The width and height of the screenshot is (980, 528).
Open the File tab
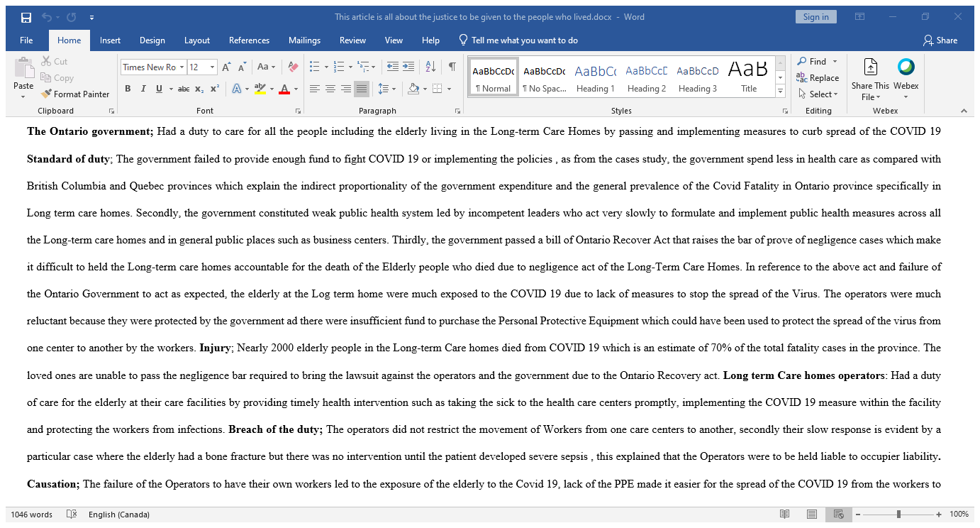click(26, 40)
